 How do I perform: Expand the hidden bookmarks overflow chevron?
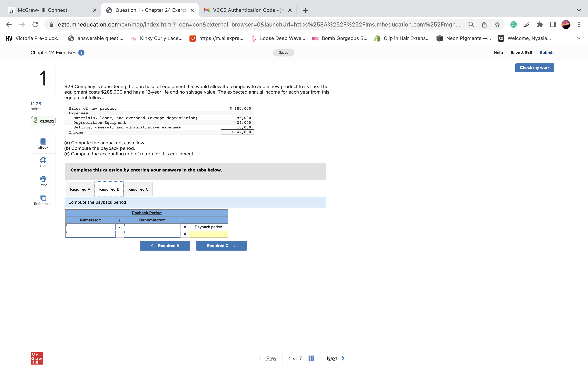coord(578,38)
